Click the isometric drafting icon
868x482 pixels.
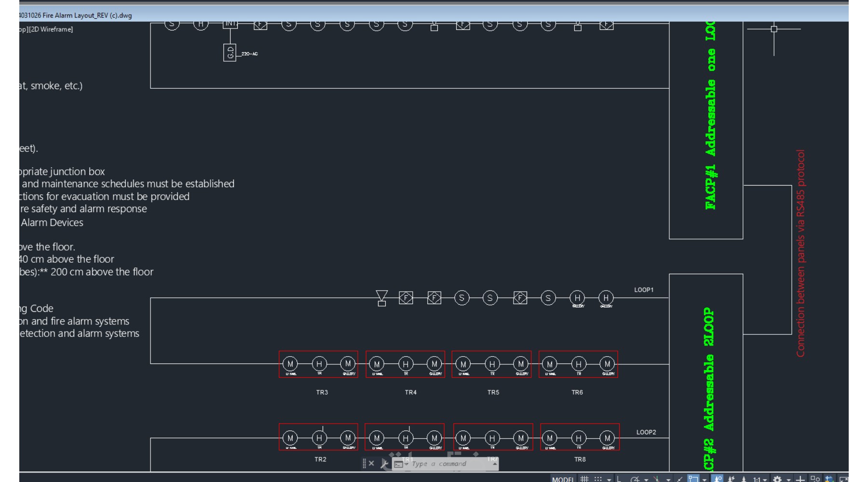tap(656, 479)
